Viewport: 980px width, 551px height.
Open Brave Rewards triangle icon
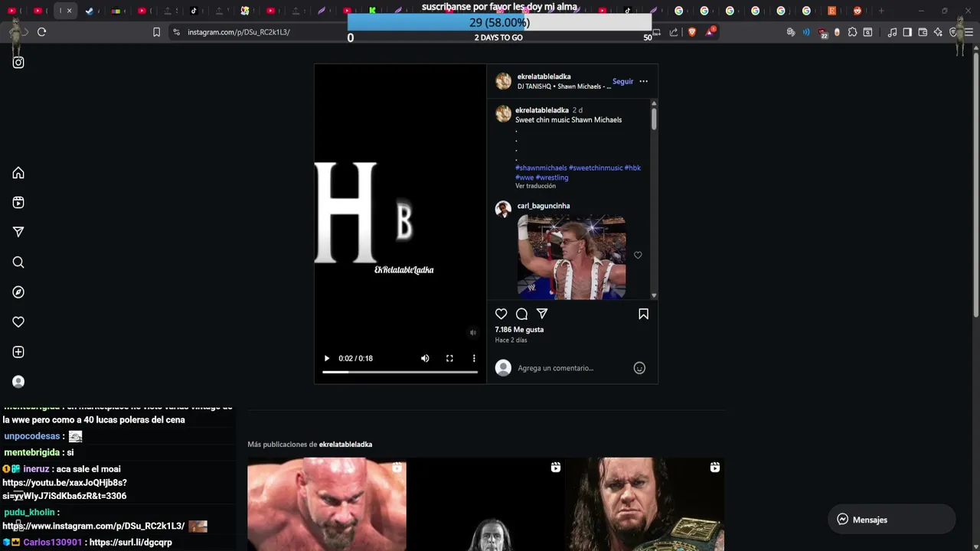tap(710, 32)
